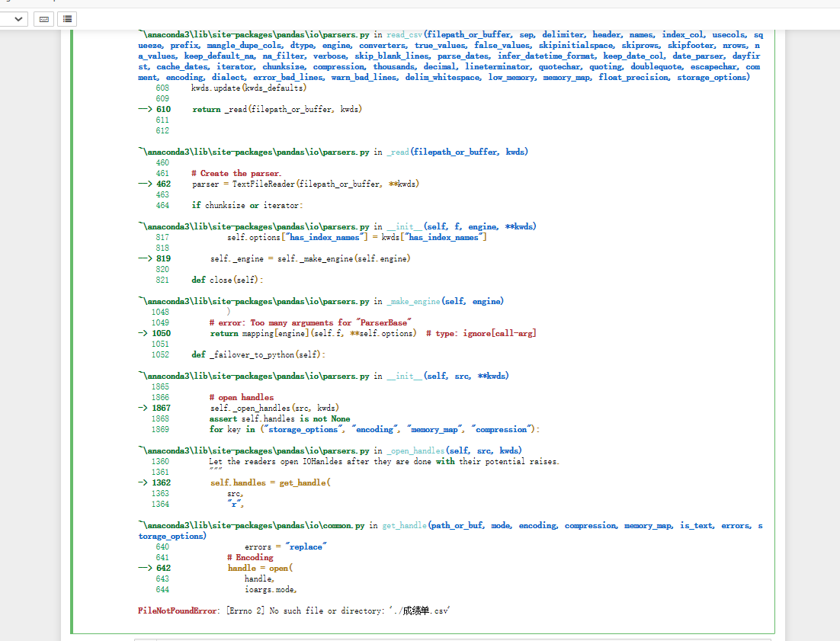Open the command palette keyboard icon

44,19
